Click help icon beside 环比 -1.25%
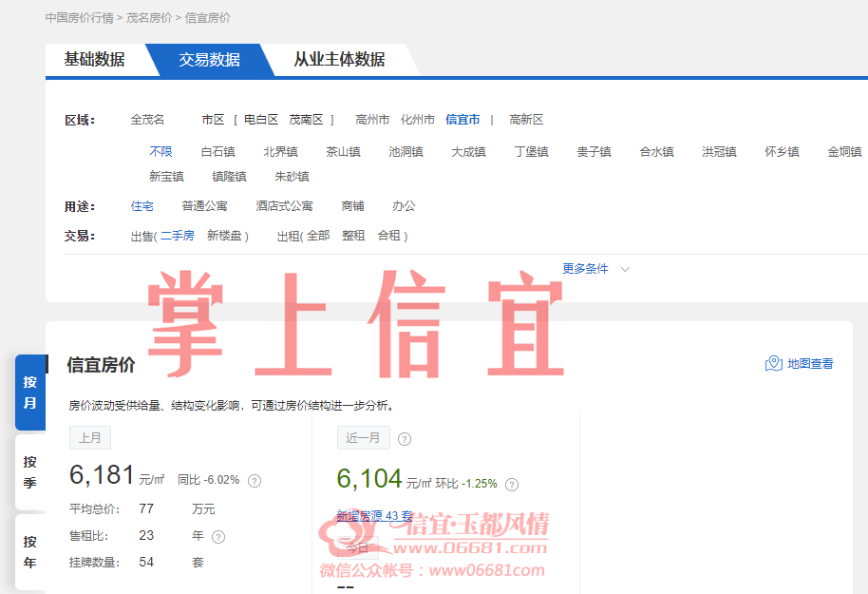The height and width of the screenshot is (594, 868). pos(512,485)
